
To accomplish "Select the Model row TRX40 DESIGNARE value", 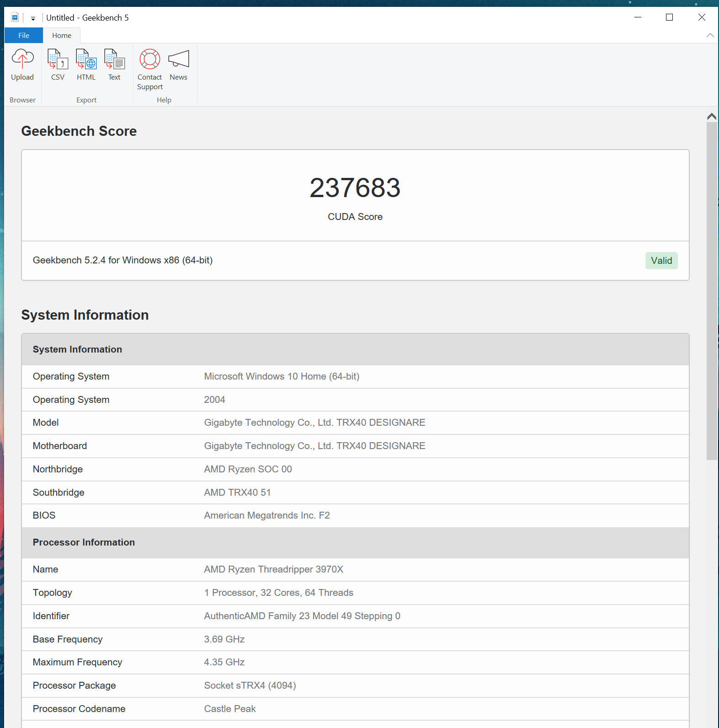I will [x=314, y=423].
